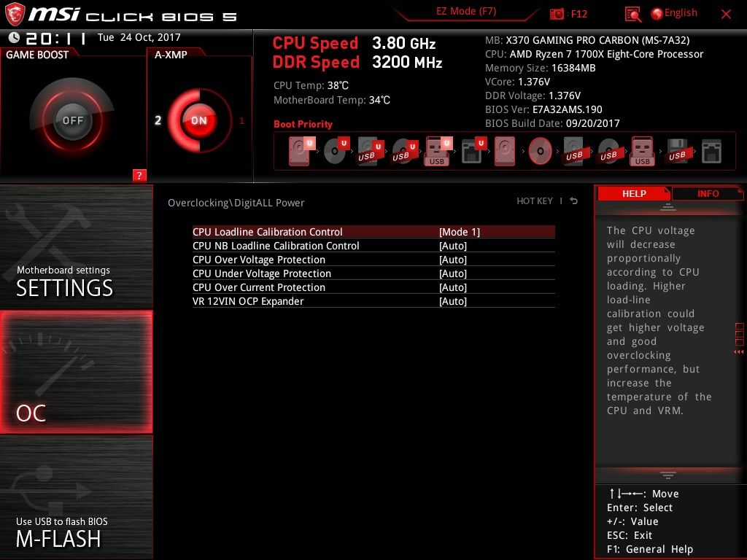Select the CPU Over Voltage Protection label
This screenshot has width=747, height=560.
coord(259,260)
